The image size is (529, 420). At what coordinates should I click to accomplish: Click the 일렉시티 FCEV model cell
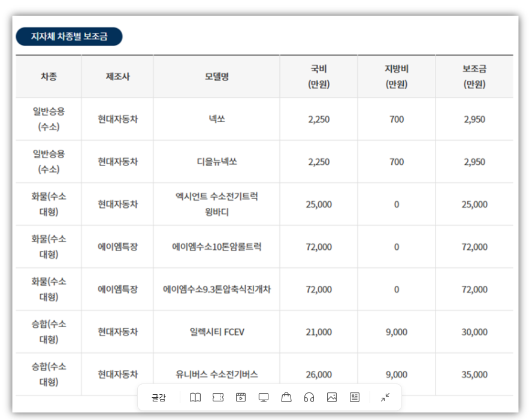(x=216, y=332)
